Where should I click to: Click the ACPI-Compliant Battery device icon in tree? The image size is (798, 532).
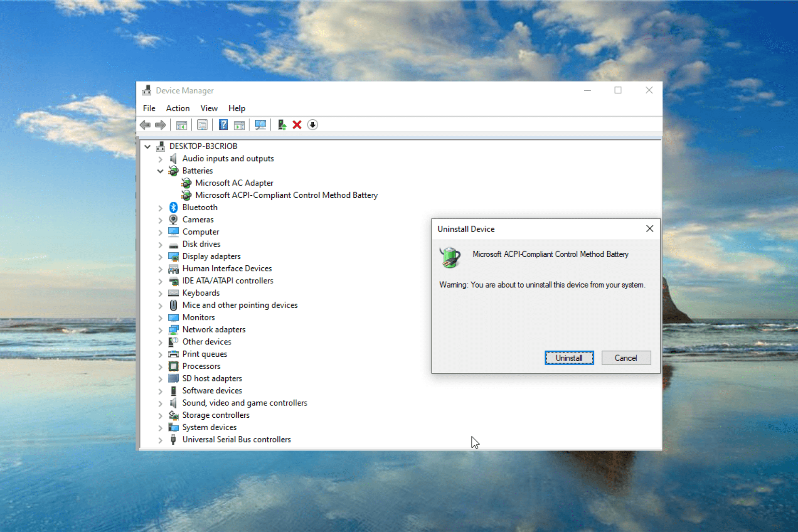pyautogui.click(x=186, y=195)
